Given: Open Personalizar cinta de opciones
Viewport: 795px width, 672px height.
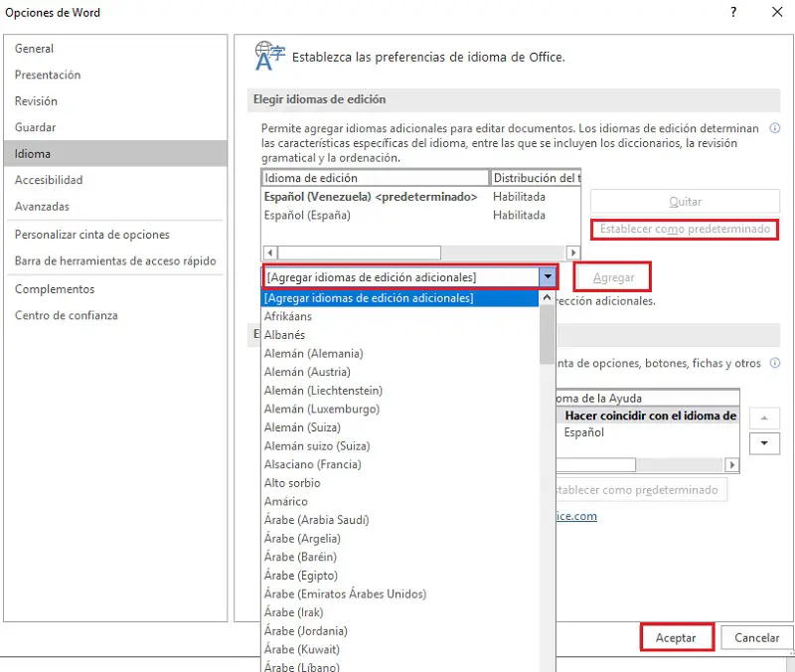Looking at the screenshot, I should (x=115, y=235).
